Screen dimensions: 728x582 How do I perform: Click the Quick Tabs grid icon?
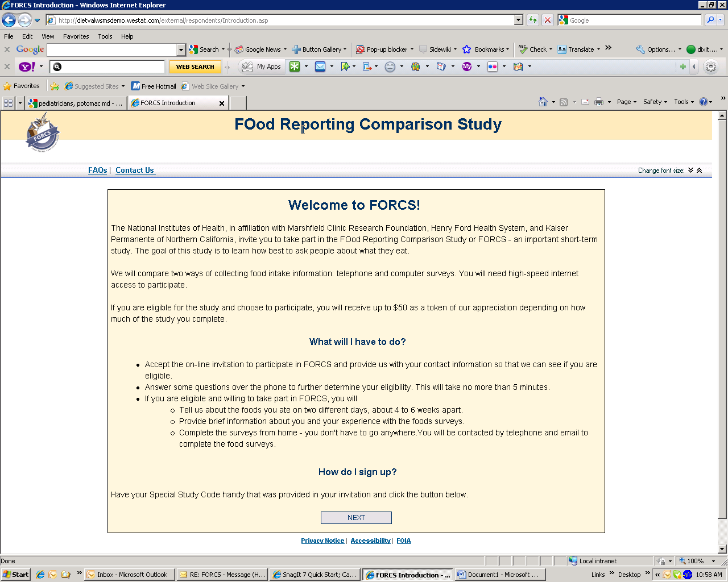click(8, 103)
